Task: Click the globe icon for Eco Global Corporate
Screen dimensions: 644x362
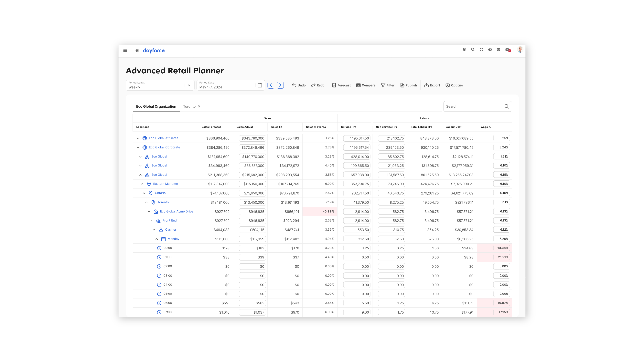Action: pos(145,147)
